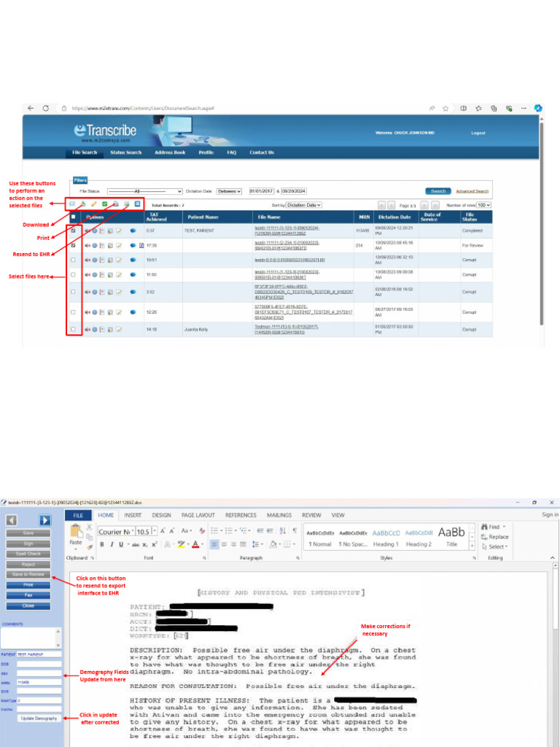560x747 pixels.
Task: Click the blue square icon ending the action toolbar
Action: [x=137, y=204]
